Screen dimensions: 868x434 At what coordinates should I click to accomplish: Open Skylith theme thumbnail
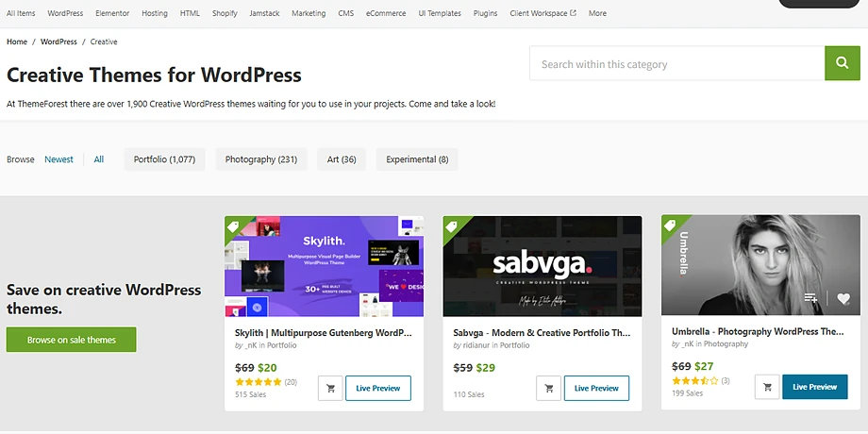(x=324, y=266)
